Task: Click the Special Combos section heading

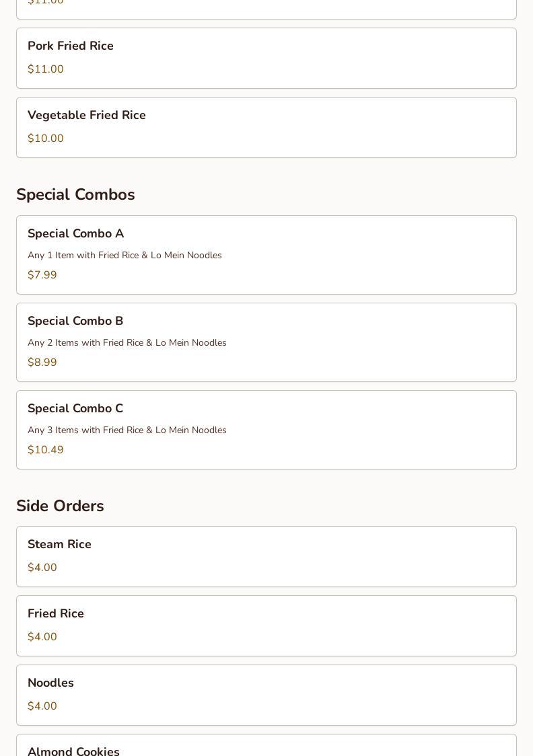Action: (75, 194)
